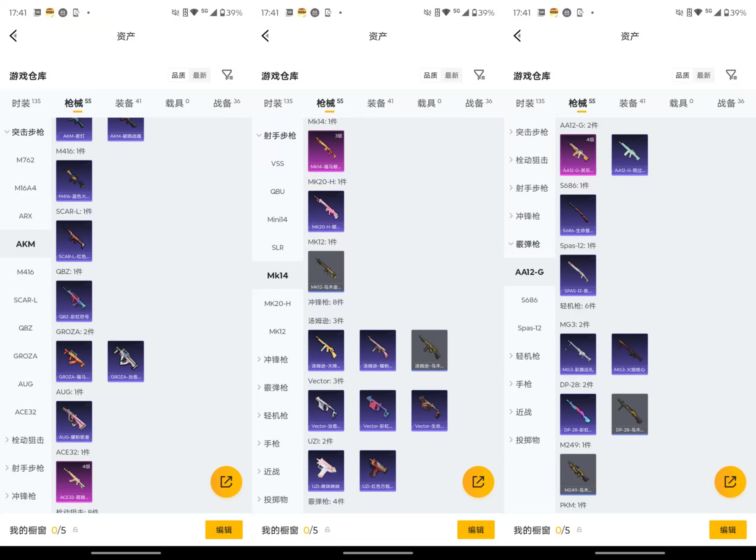Viewport: 756px width, 560px height.
Task: Switch to 载具 tab on the Mk14 screen
Action: (x=429, y=103)
